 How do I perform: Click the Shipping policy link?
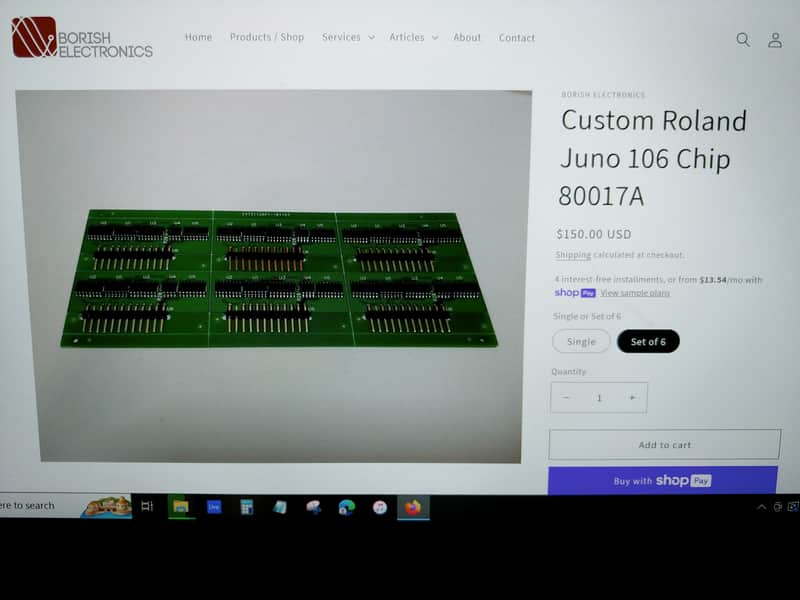pos(573,255)
